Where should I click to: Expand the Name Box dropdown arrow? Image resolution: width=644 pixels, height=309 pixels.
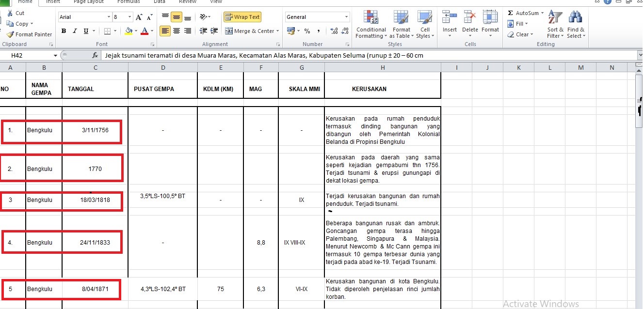56,56
